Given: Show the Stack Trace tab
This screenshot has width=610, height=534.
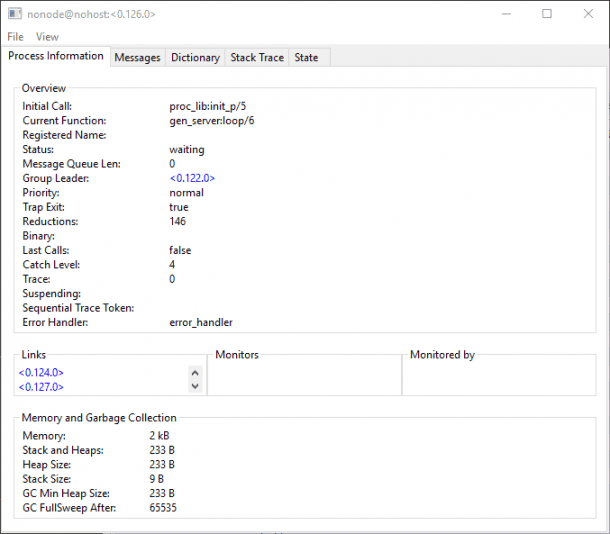Looking at the screenshot, I should pyautogui.click(x=257, y=57).
